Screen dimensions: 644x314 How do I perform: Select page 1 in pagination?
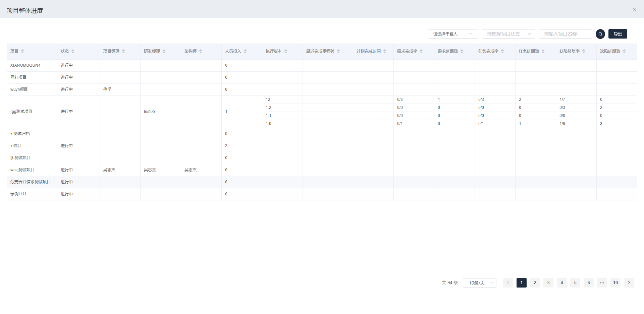522,283
